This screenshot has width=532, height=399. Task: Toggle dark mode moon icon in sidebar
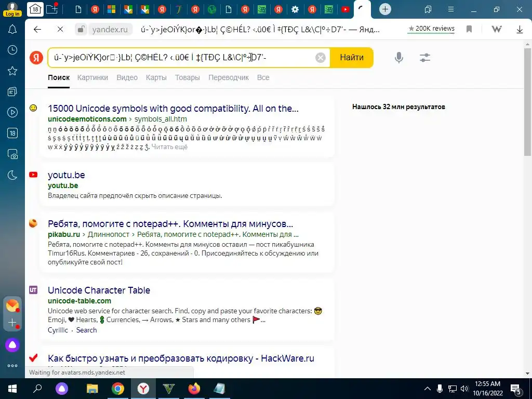tap(12, 175)
